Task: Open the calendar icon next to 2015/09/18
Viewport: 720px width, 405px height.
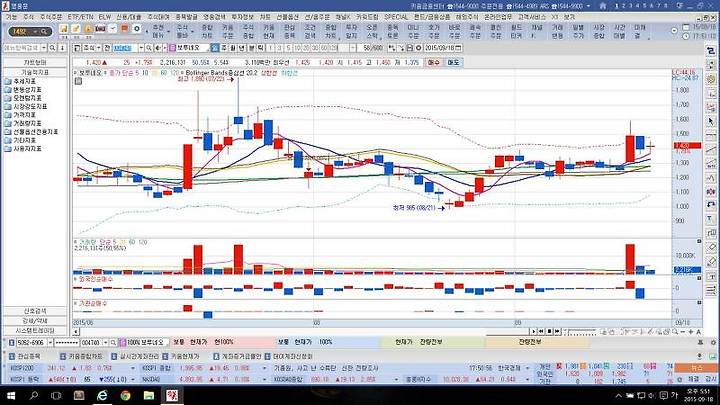Action: click(459, 48)
